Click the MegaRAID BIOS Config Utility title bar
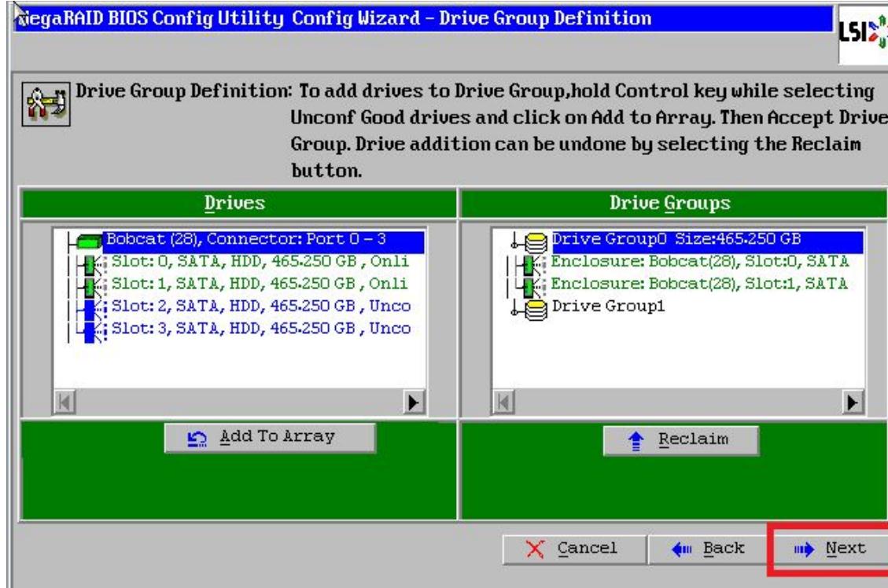This screenshot has width=888, height=588. tap(423, 19)
